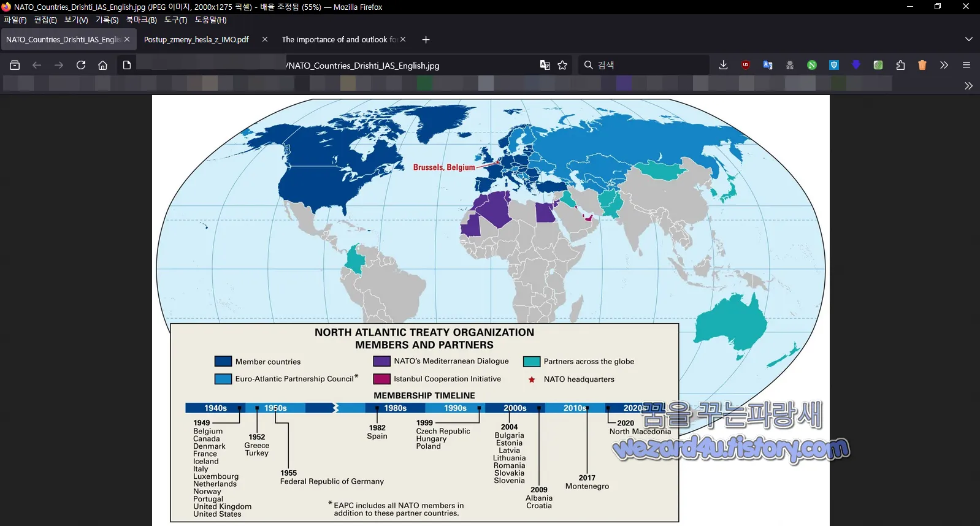Click the Brussels, Belgium label on map
The image size is (980, 526).
(x=444, y=167)
